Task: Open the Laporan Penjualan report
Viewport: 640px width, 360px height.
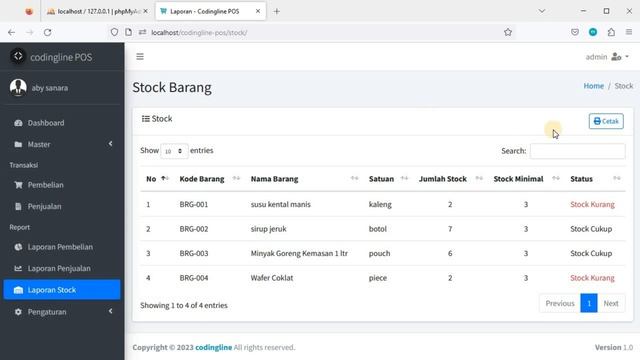Action: (62, 269)
